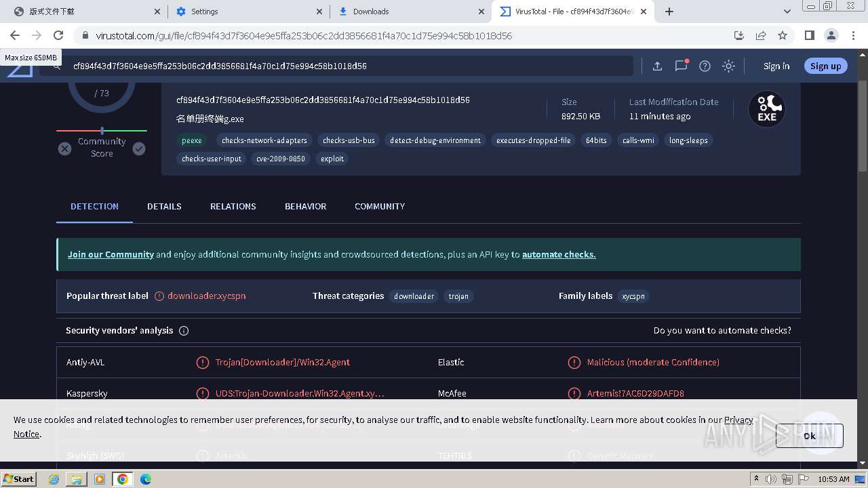Open a new tab with the plus button
Viewport: 868px width, 488px height.
(x=669, y=12)
